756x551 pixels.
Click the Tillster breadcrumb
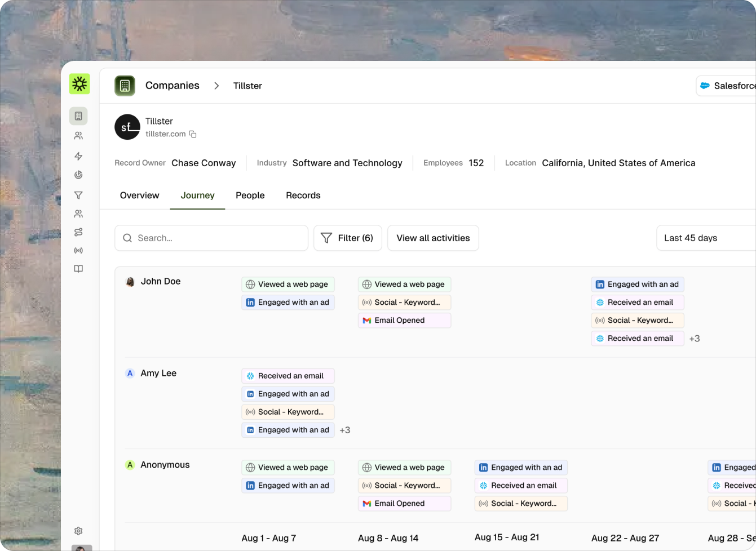point(247,86)
